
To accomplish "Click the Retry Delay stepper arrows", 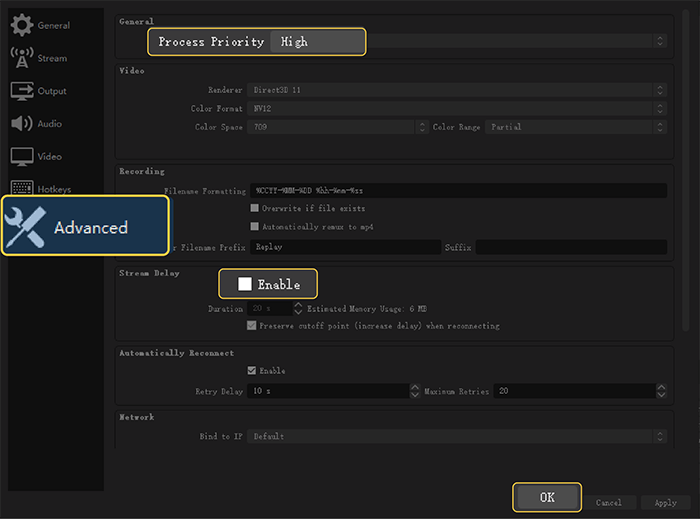I will (x=414, y=391).
